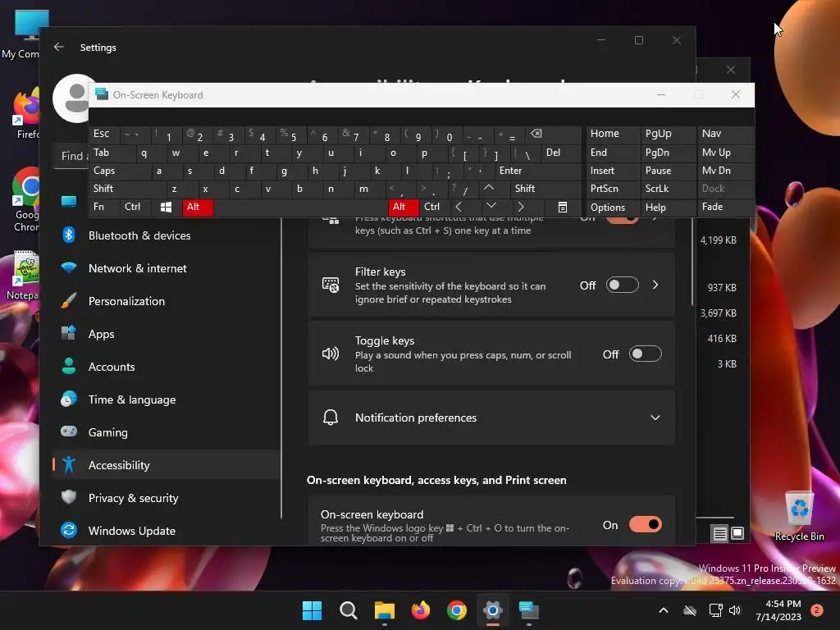Select Apps in sidebar
This screenshot has height=630, width=840.
click(x=166, y=334)
